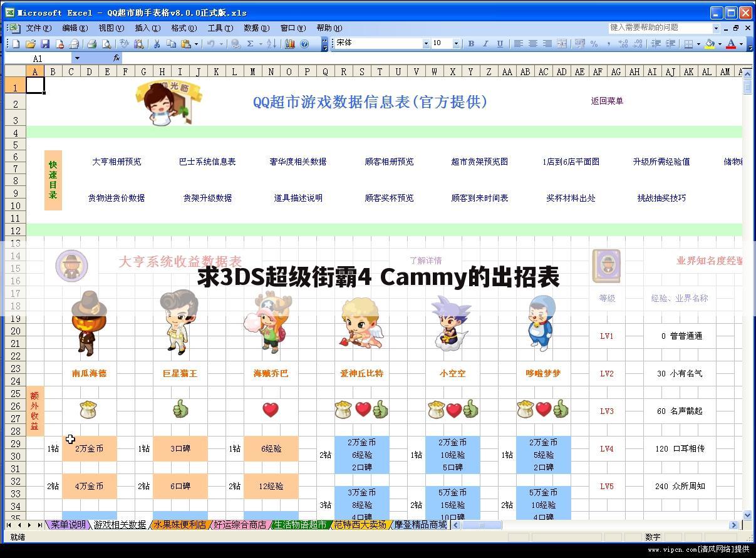
Task: Click the vertical scrollbar down arrow
Action: (x=747, y=515)
